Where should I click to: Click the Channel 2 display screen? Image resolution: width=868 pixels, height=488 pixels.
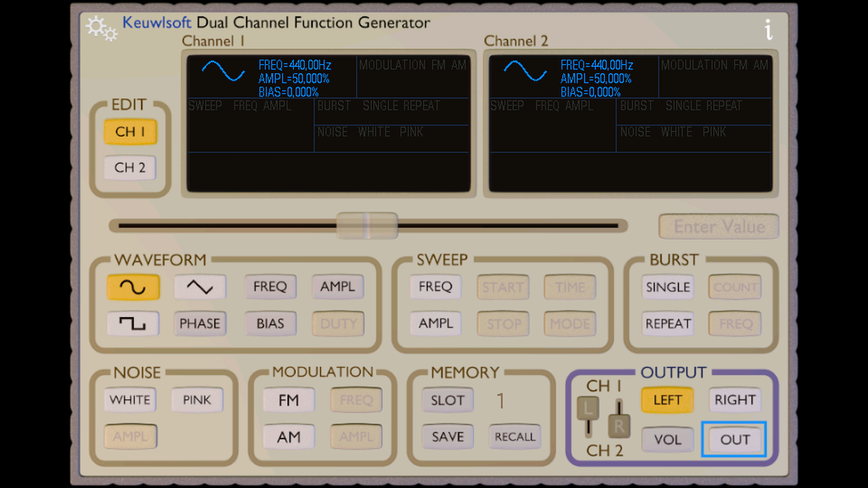(x=631, y=124)
